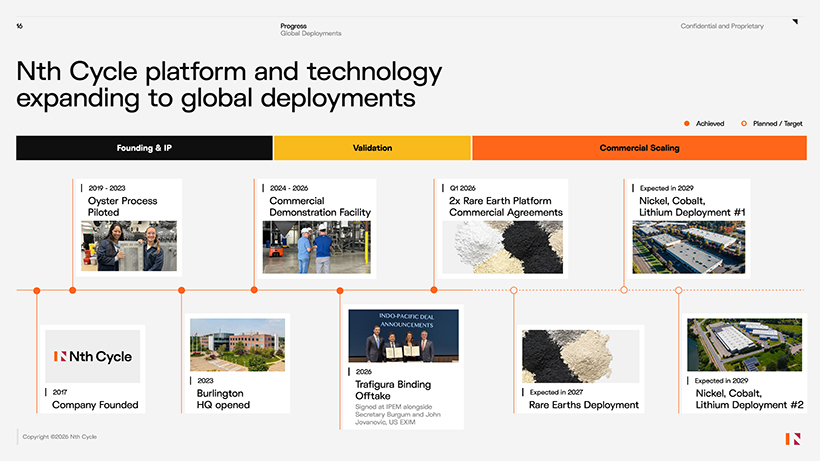Screen dimensions: 820x461
Task: Click the 'Progress' section header
Action: coord(293,26)
